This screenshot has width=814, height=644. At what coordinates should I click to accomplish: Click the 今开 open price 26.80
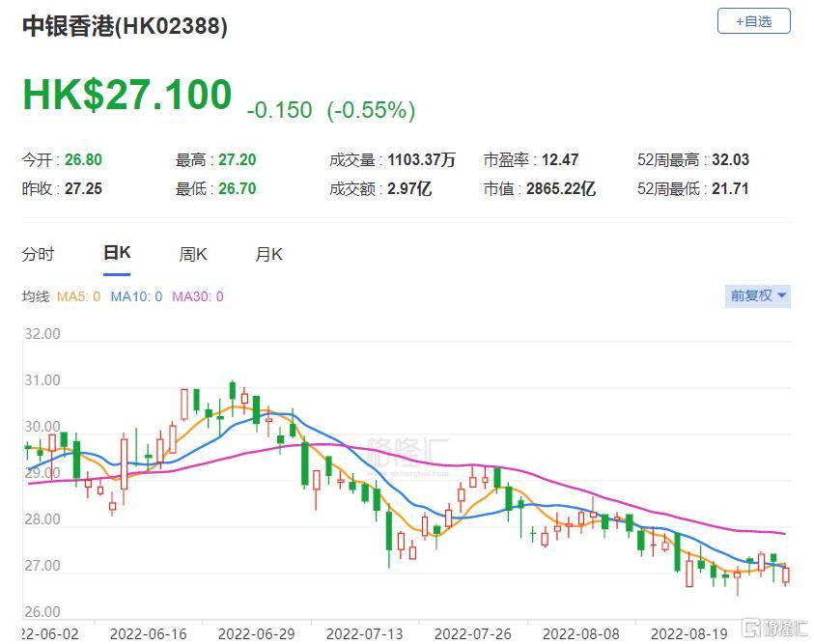[x=83, y=159]
